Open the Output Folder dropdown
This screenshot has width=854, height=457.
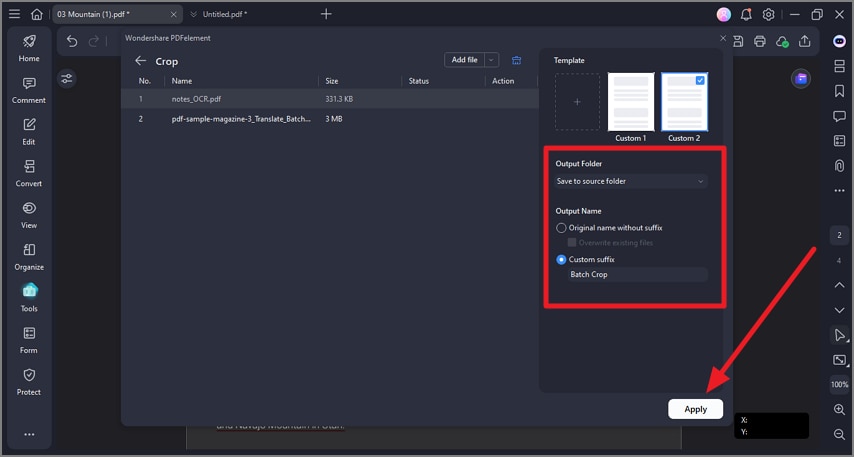click(631, 181)
